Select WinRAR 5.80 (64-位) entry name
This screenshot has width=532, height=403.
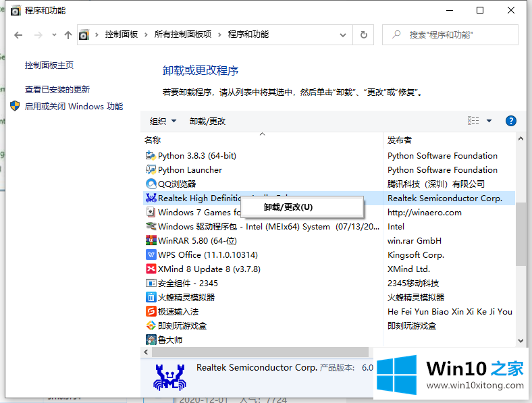tap(197, 241)
